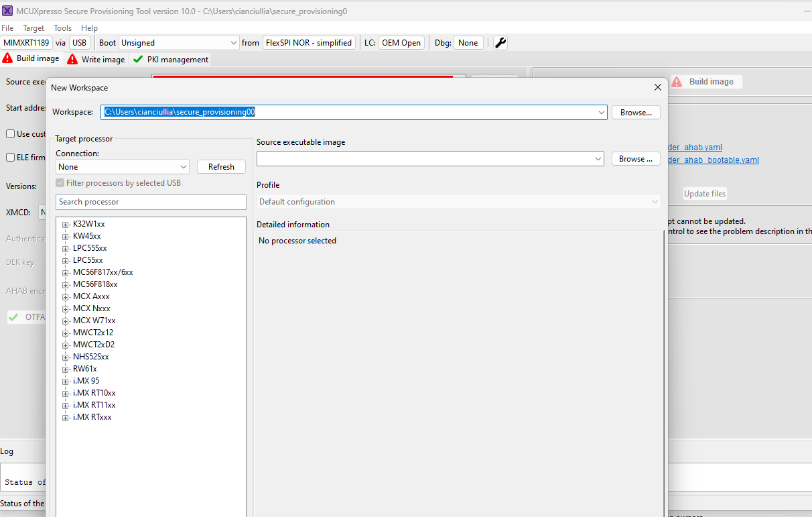Expand the i.MX RT11xx processor tree node

click(65, 404)
